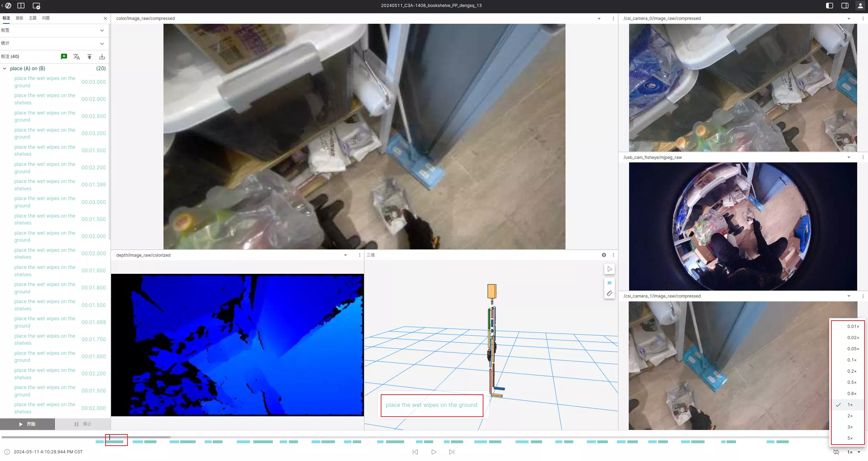
Task: Switch to the 面板 tab
Action: [20, 18]
